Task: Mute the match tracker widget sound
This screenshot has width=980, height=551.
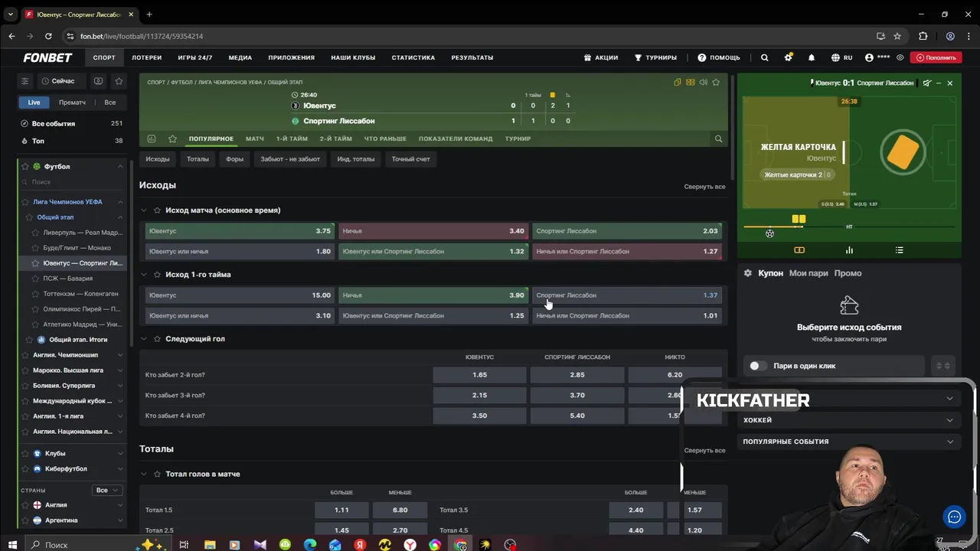Action: [x=927, y=83]
